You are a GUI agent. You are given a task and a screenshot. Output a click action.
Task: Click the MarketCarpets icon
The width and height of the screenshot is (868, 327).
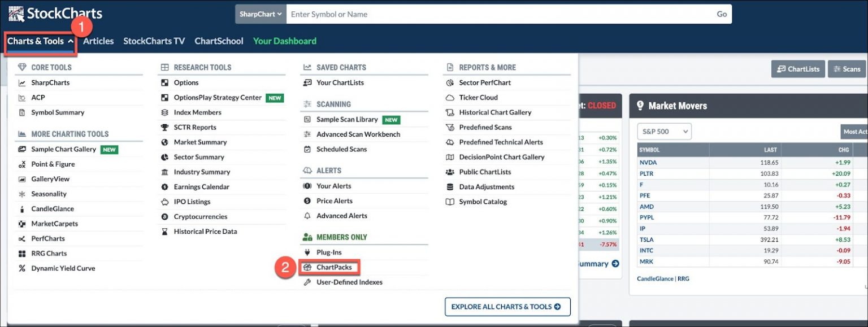point(22,224)
